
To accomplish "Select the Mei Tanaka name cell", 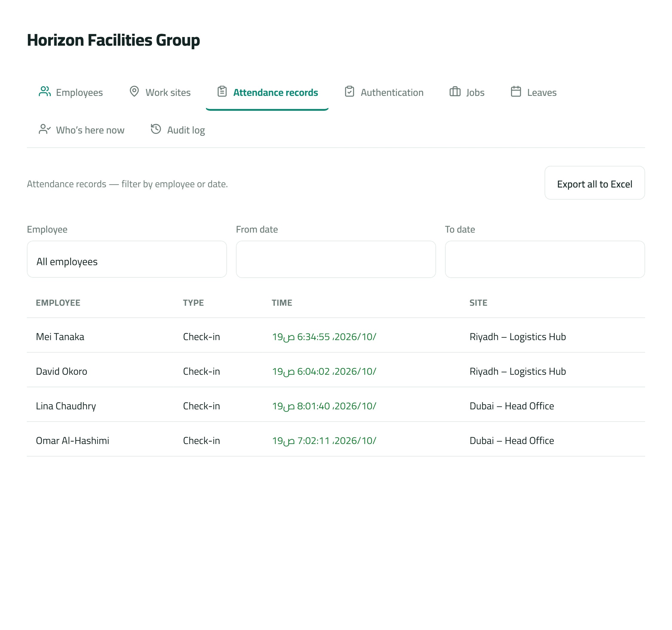I will pyautogui.click(x=60, y=336).
